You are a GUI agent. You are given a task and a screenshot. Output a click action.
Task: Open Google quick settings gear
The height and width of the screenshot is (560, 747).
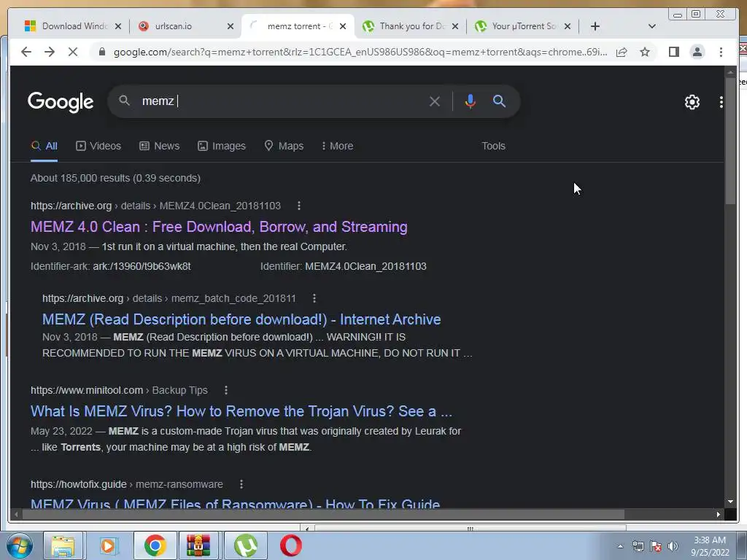point(692,102)
